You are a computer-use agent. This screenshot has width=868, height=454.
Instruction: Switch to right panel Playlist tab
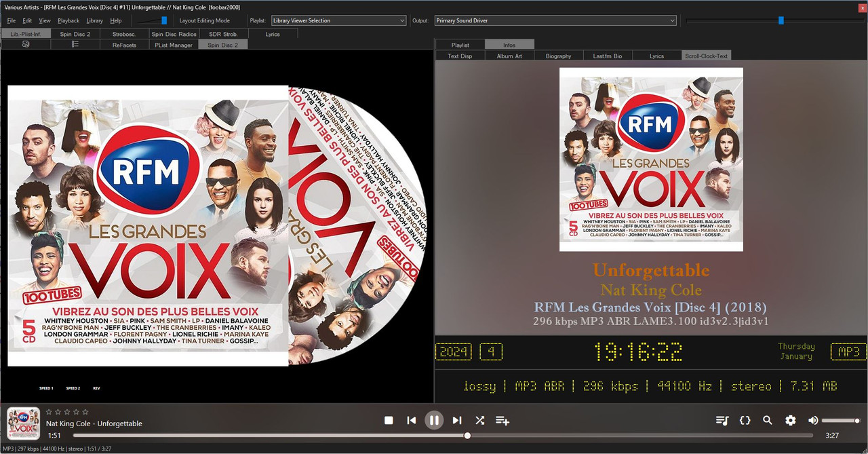pos(460,44)
